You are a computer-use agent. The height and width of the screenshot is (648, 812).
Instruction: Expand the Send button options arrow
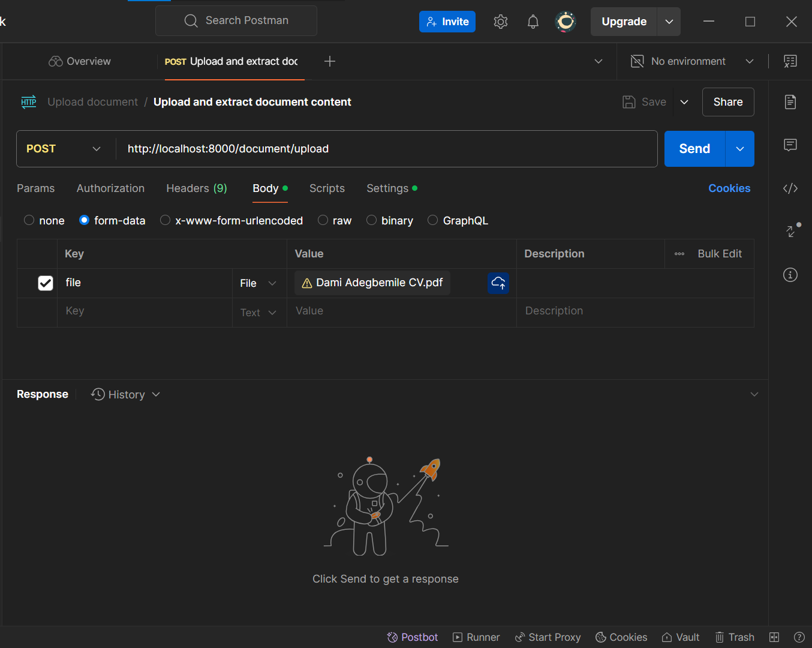tap(740, 149)
